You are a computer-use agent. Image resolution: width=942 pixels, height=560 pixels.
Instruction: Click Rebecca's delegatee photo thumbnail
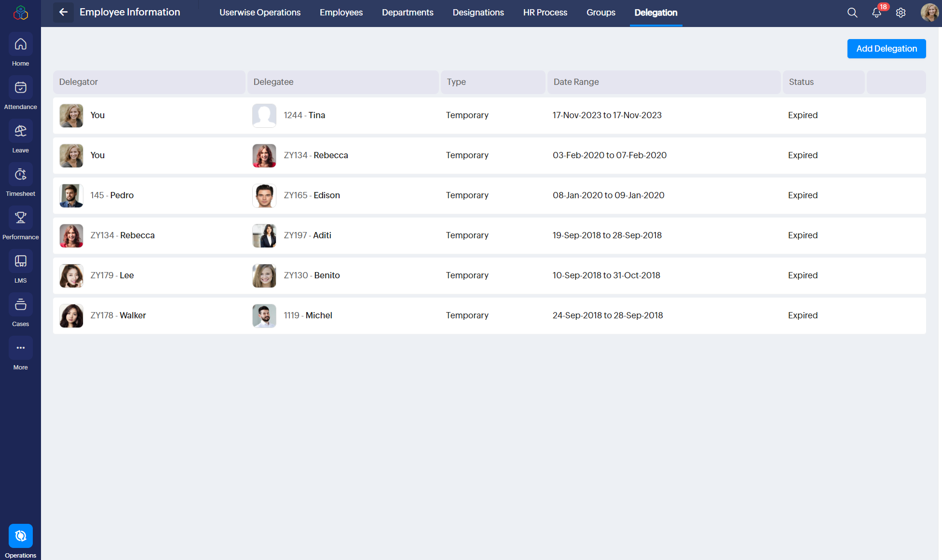(264, 155)
